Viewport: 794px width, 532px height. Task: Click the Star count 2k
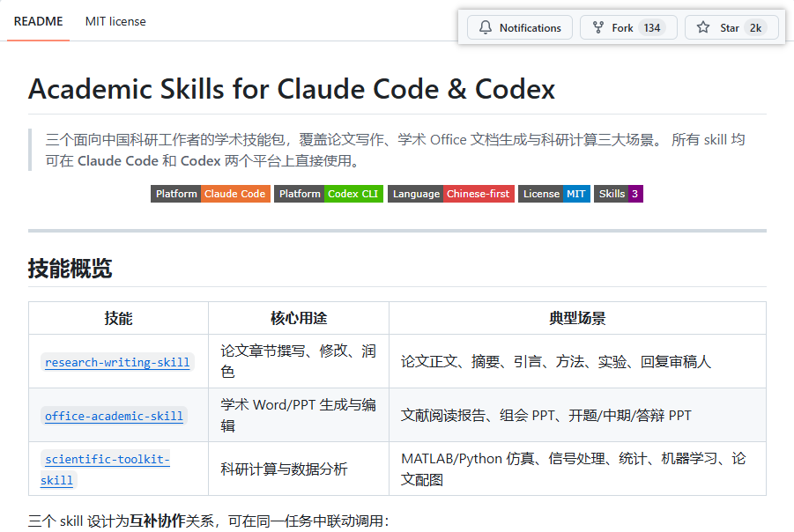(755, 28)
